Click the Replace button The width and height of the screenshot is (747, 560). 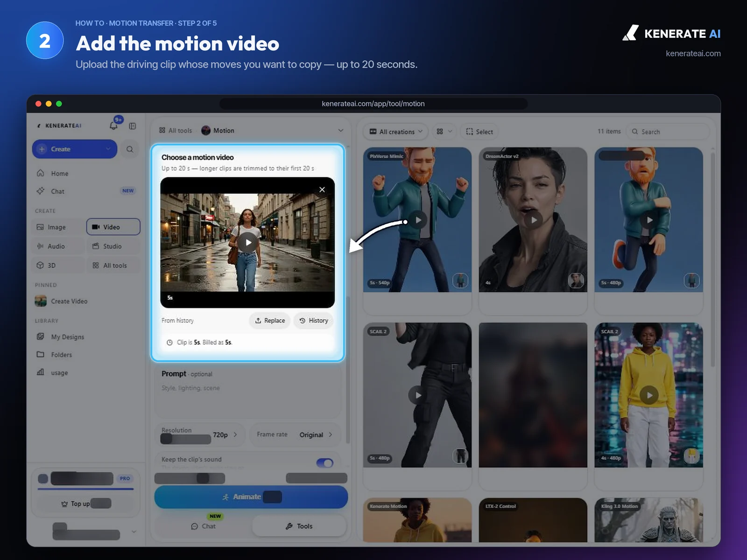[270, 321]
